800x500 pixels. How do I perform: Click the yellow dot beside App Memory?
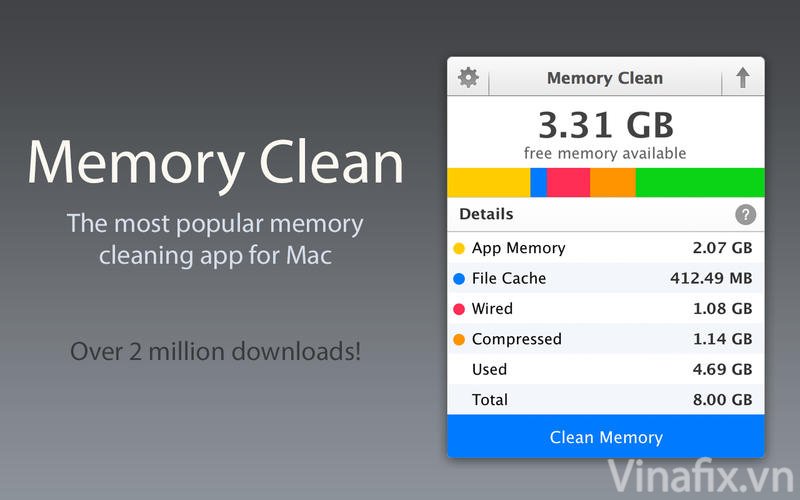coord(459,248)
